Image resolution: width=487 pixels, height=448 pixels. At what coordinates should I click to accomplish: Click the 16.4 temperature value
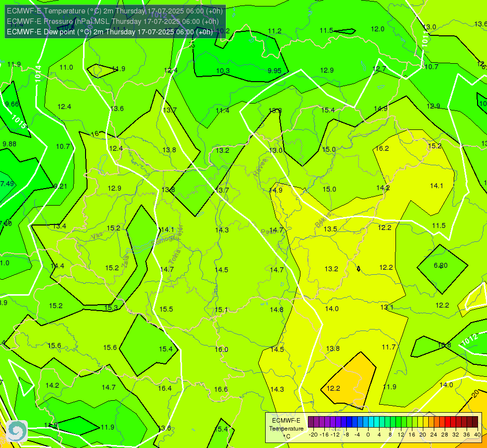point(165,388)
